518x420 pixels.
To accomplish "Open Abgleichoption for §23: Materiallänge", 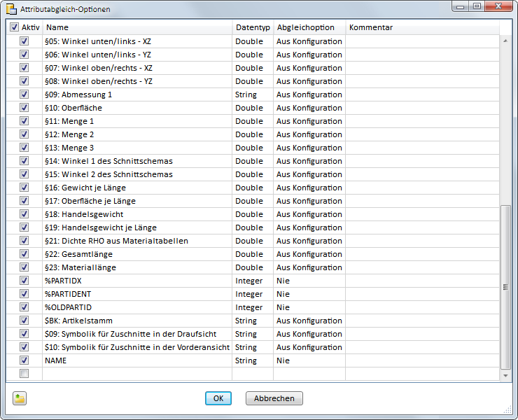I will (x=309, y=267).
